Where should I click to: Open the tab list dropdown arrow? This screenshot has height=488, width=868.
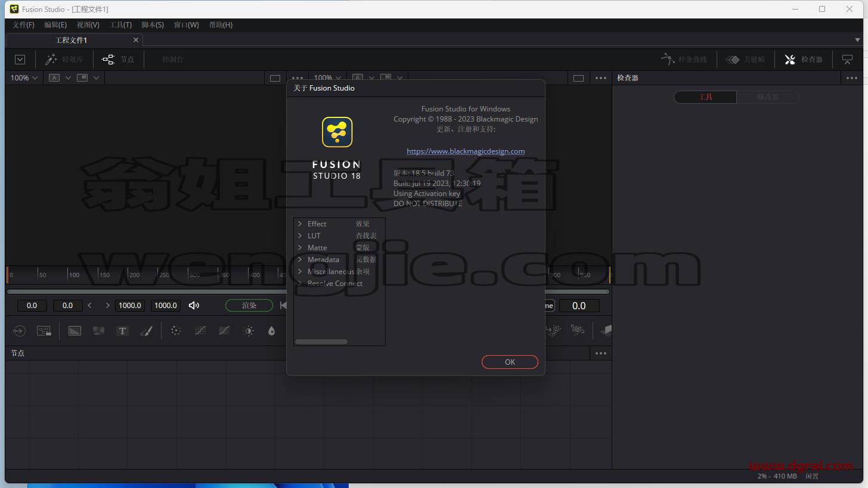point(858,40)
